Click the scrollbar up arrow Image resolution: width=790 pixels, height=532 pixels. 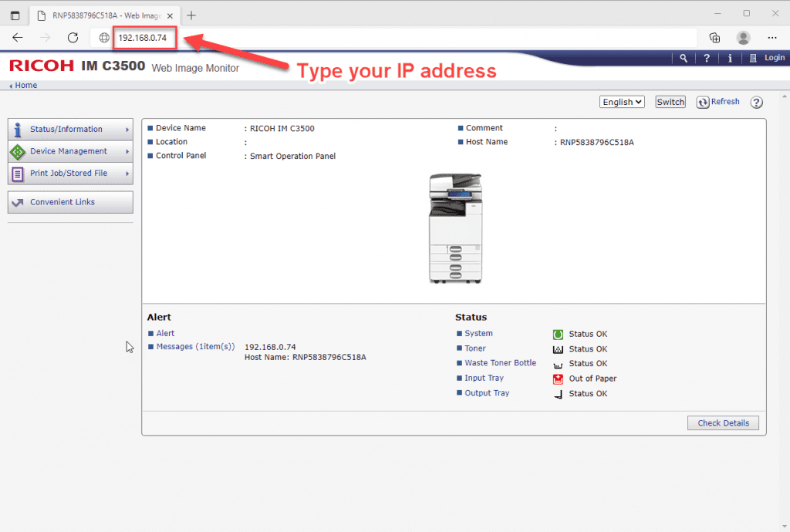[x=784, y=96]
